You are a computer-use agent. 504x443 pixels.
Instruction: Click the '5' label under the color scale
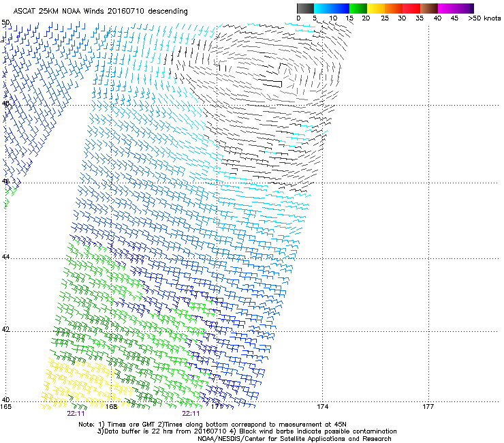point(315,18)
